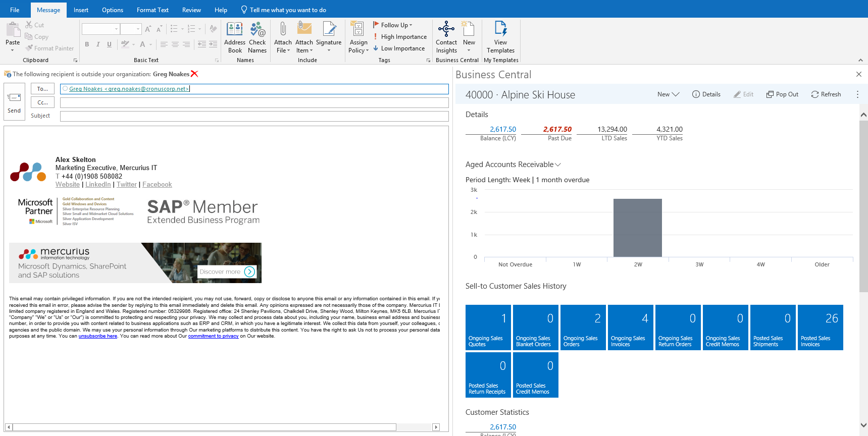This screenshot has height=436, width=868.
Task: Align text right
Action: click(x=186, y=44)
